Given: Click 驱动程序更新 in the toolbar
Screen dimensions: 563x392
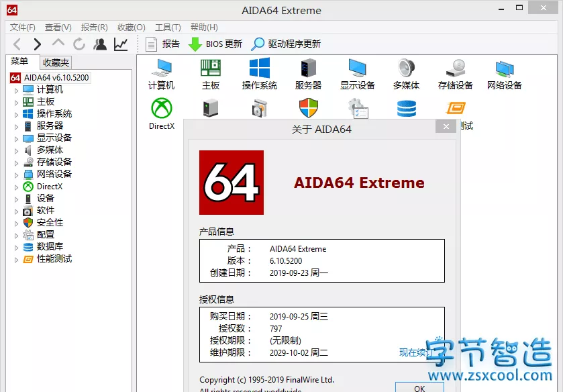Looking at the screenshot, I should pyautogui.click(x=286, y=44).
